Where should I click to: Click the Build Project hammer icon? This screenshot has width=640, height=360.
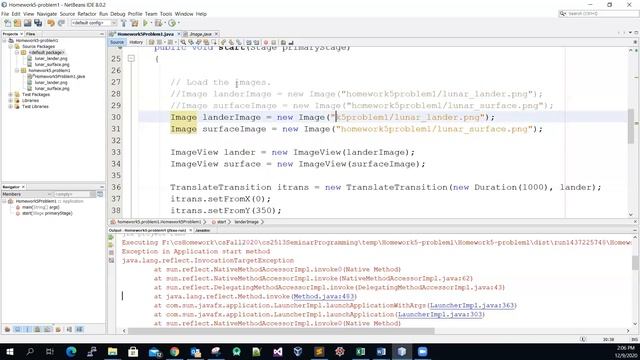pos(124,23)
